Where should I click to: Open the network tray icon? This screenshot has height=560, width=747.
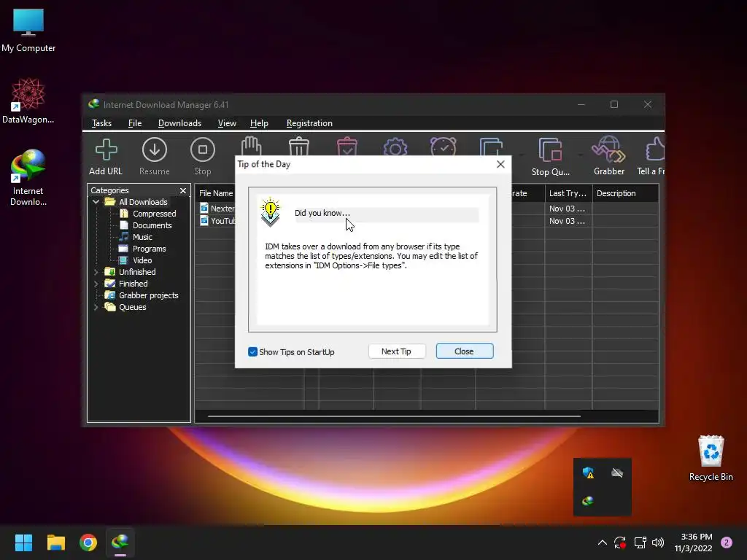pos(640,542)
